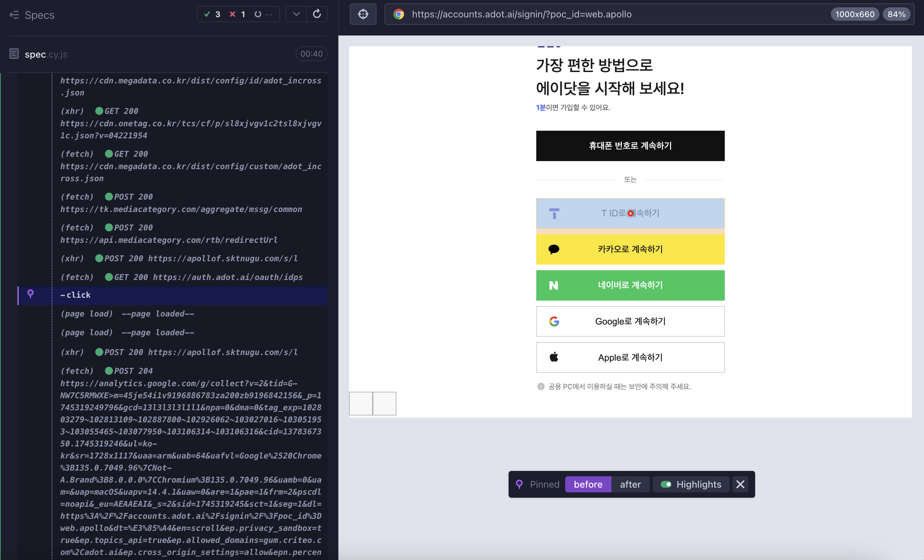Click the Kakao speech bubble icon

554,249
